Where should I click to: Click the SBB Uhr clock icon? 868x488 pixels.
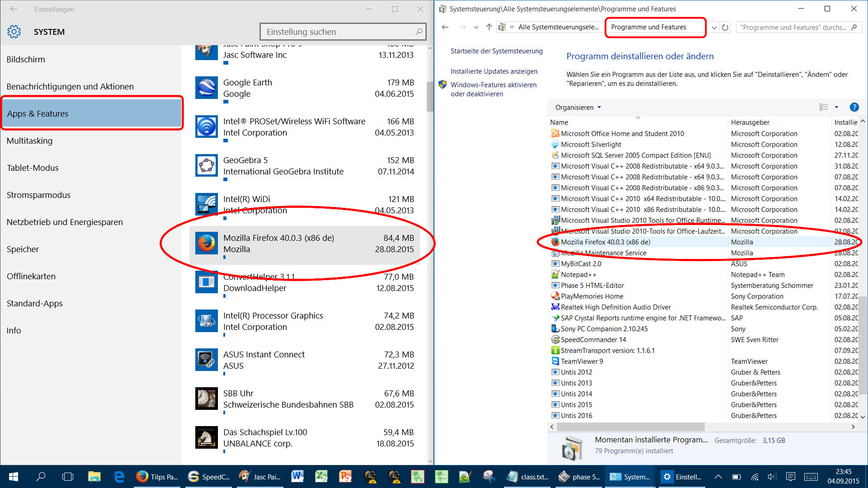point(207,399)
